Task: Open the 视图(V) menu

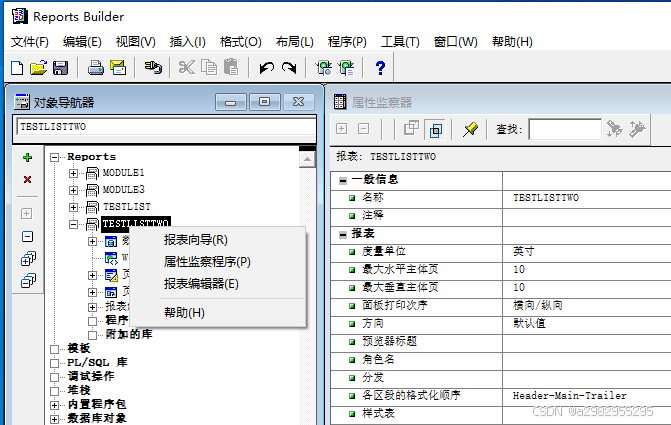Action: click(x=136, y=42)
